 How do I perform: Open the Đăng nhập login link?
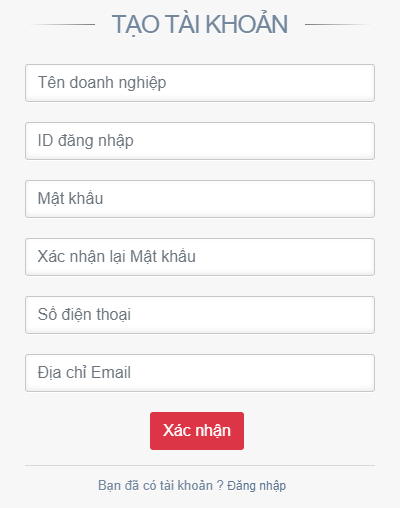coord(257,486)
